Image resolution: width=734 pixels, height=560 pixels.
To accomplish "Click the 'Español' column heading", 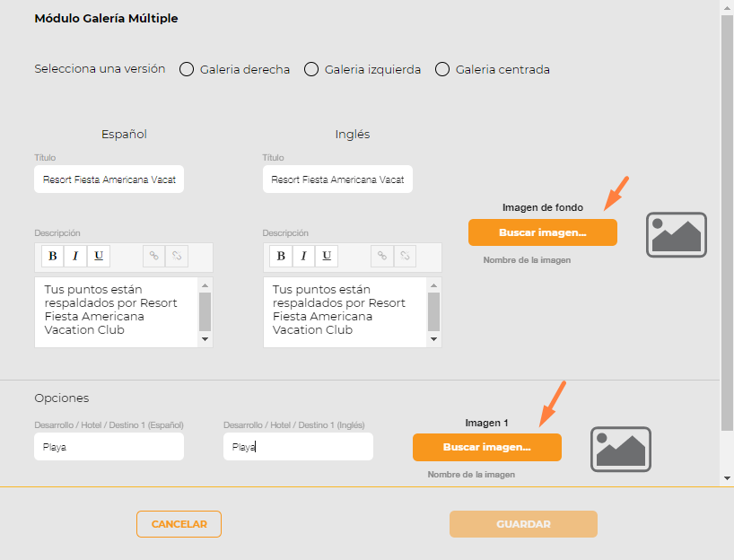I will click(x=124, y=135).
